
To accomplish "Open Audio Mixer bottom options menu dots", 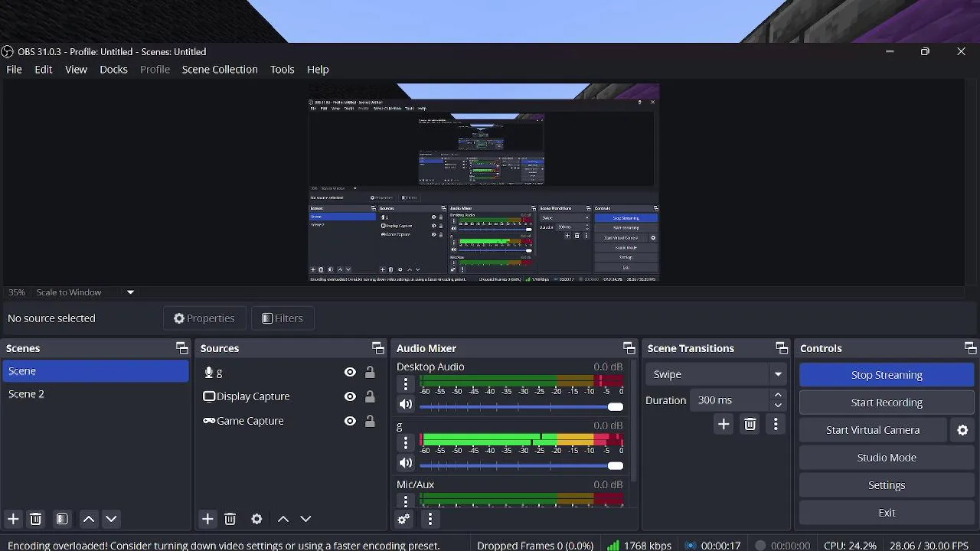I will (430, 519).
